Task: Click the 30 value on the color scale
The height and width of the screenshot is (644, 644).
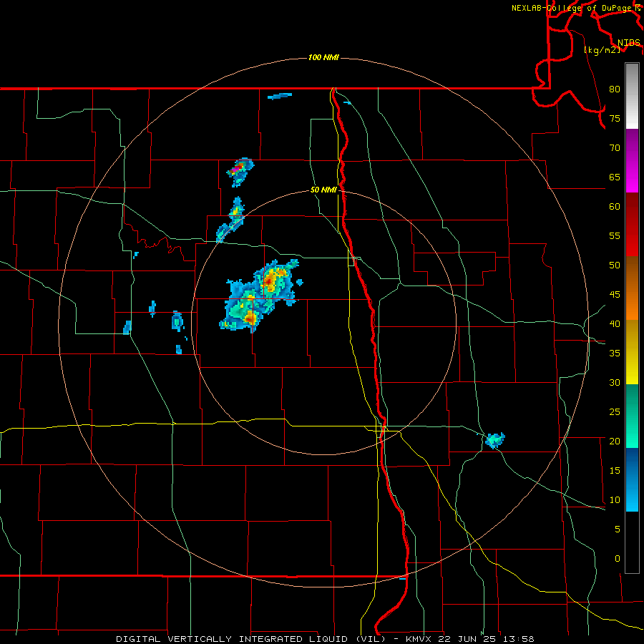Action: [615, 383]
